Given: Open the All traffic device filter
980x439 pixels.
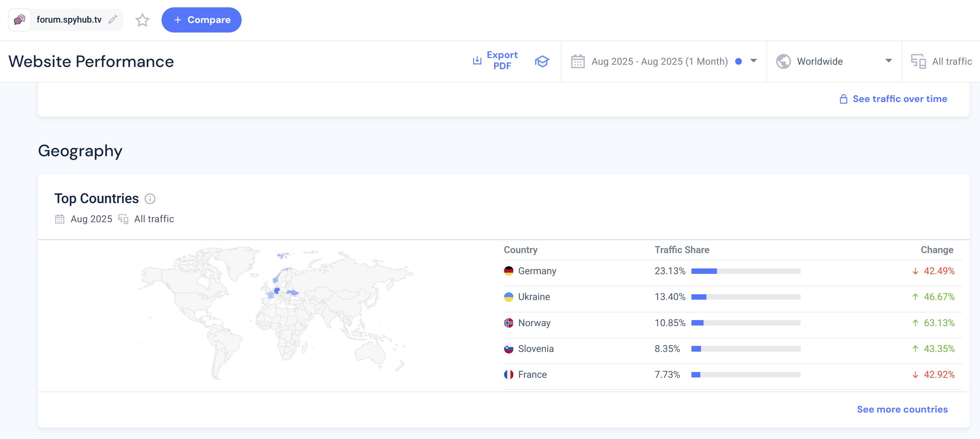Looking at the screenshot, I should [x=952, y=61].
